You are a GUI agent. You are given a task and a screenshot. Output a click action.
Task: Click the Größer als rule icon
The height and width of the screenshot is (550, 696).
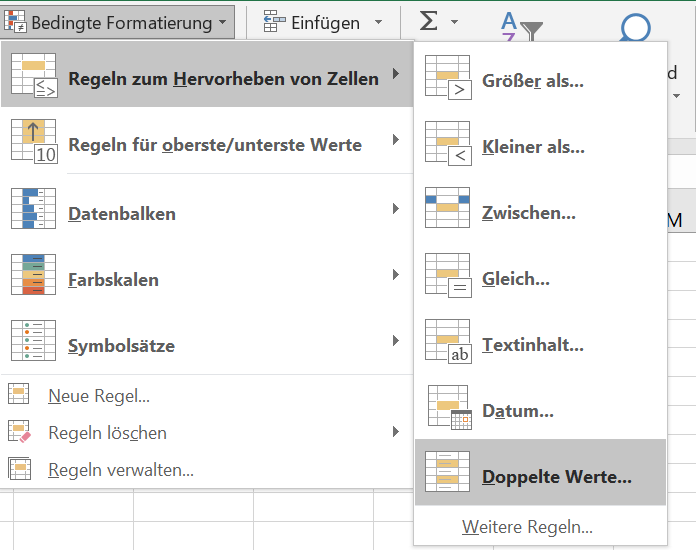point(448,77)
